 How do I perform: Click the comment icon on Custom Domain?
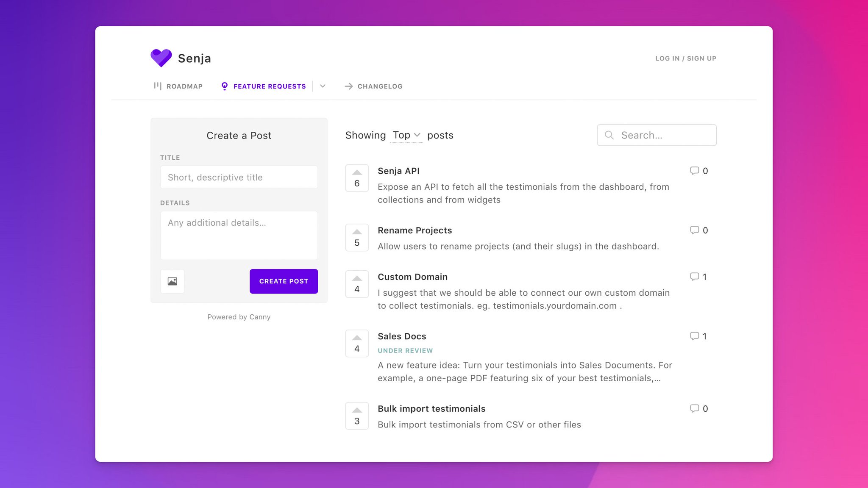tap(694, 277)
